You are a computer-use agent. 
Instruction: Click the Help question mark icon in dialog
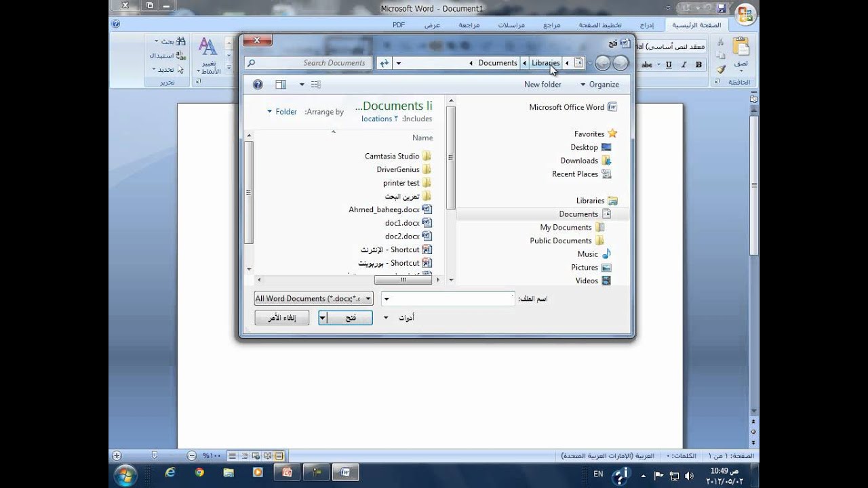[258, 85]
